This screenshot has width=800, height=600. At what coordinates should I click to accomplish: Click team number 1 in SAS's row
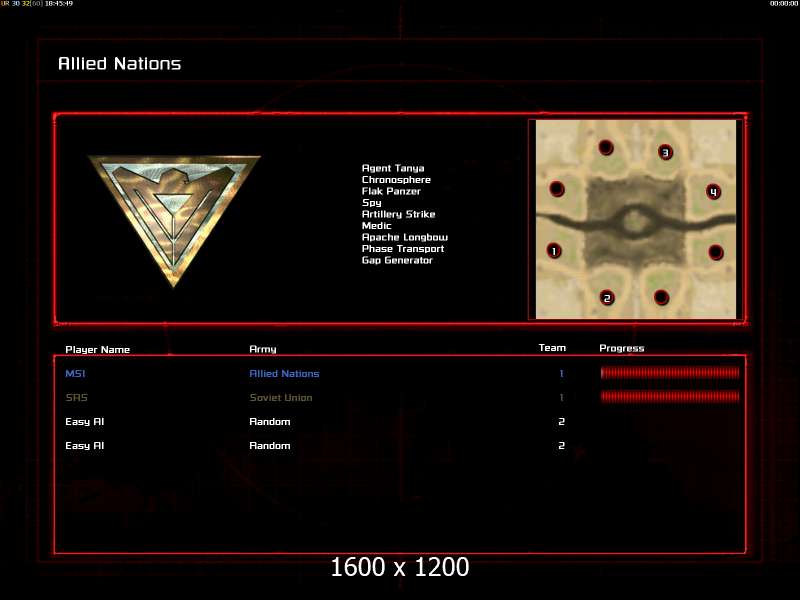pyautogui.click(x=561, y=397)
